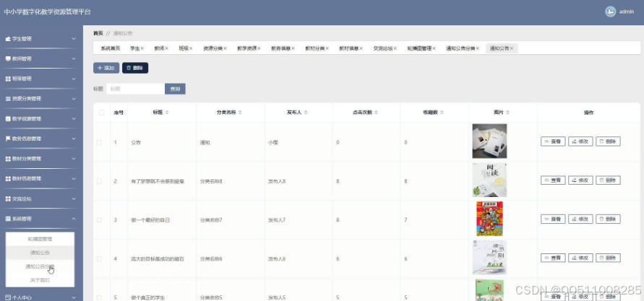The width and height of the screenshot is (644, 301).
Task: Switch to the 系统首页 tab
Action: [x=111, y=48]
